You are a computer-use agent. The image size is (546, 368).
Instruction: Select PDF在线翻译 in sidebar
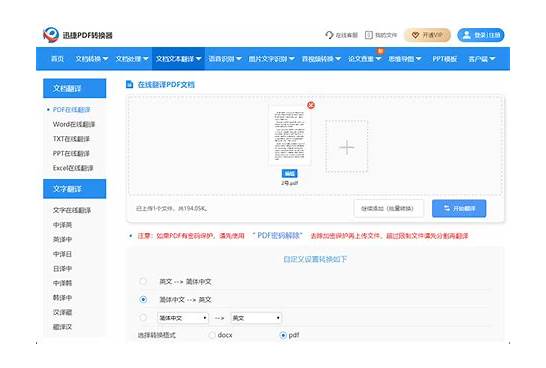71,110
